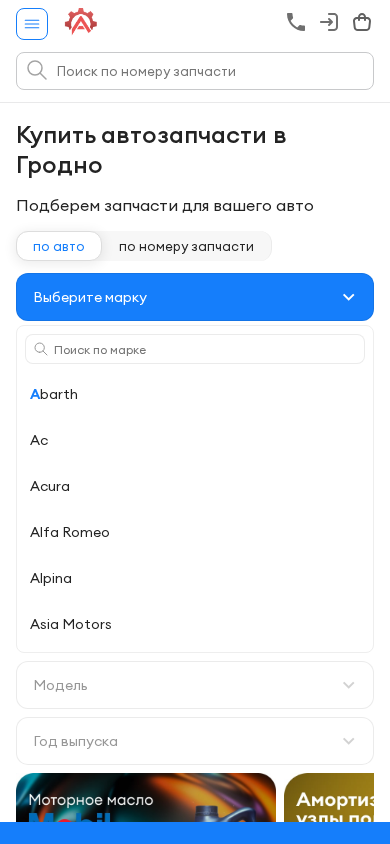The height and width of the screenshot is (844, 390).
Task: Open the login icon
Action: coord(329,22)
